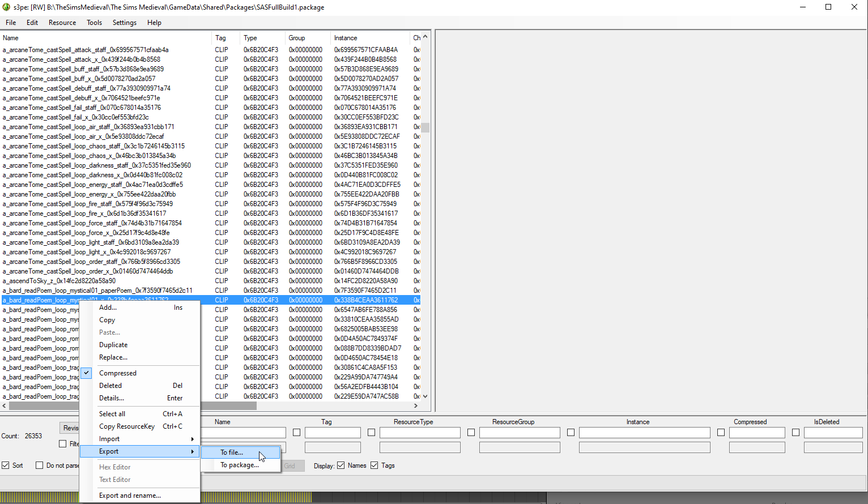Image resolution: width=868 pixels, height=504 pixels.
Task: Sort list by Instance column header
Action: (346, 38)
